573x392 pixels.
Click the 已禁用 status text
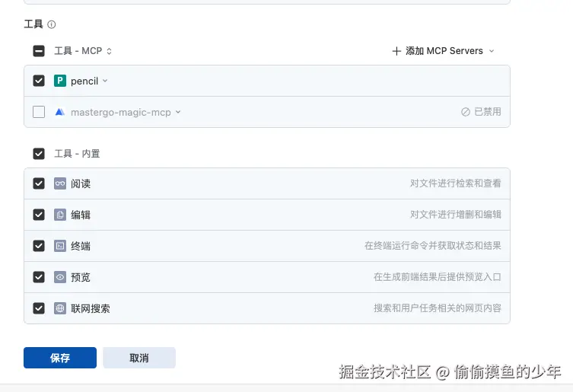488,112
